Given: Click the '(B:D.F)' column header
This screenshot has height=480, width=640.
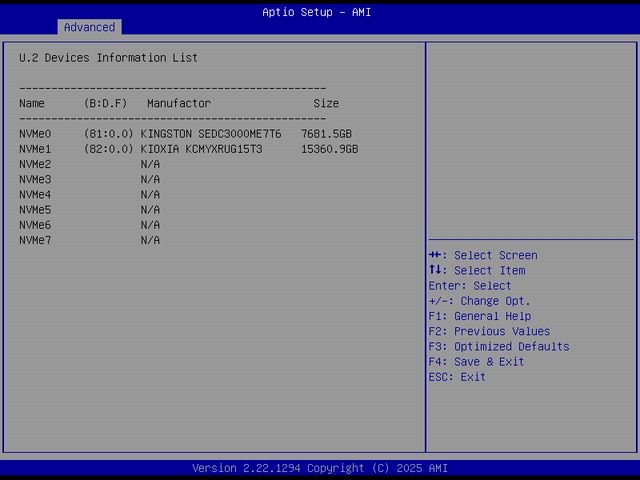Looking at the screenshot, I should click(106, 104).
